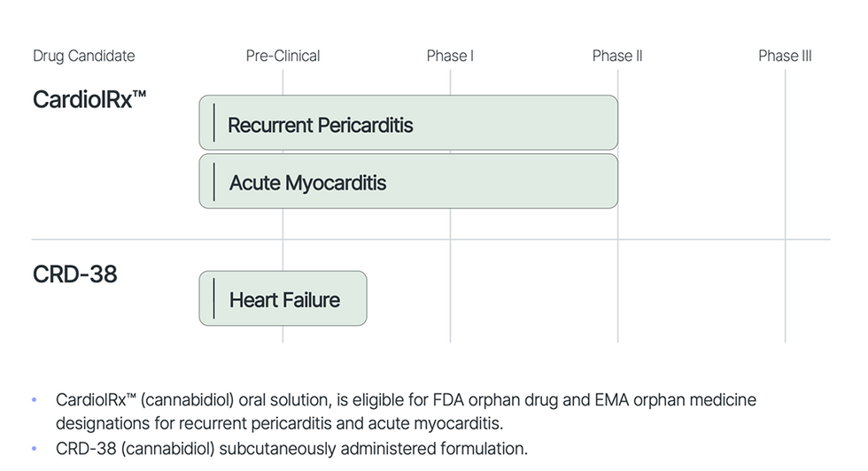This screenshot has height=471, width=868.
Task: Click the Phase II stage label
Action: 617,56
